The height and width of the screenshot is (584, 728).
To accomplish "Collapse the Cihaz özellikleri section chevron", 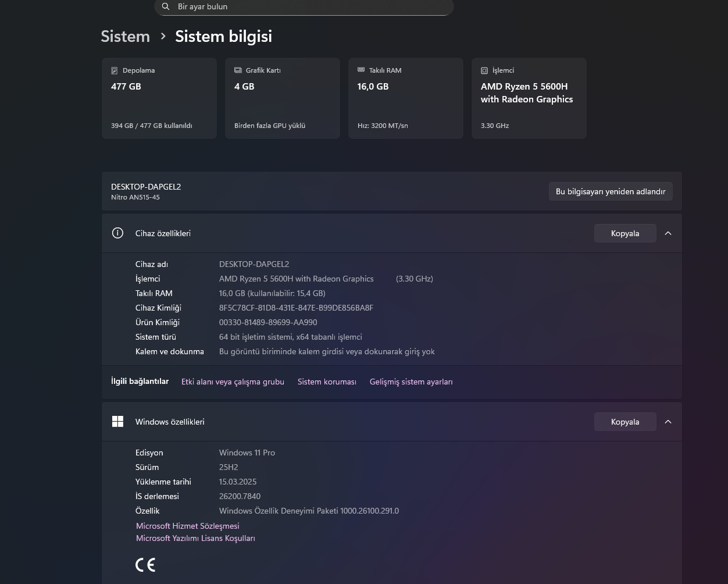I will (x=668, y=233).
